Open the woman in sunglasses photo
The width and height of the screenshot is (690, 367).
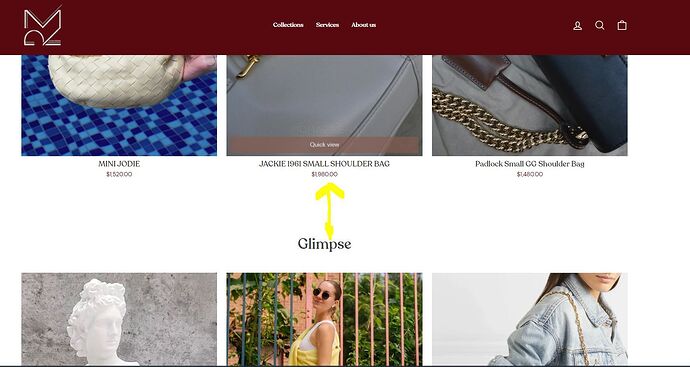324,319
